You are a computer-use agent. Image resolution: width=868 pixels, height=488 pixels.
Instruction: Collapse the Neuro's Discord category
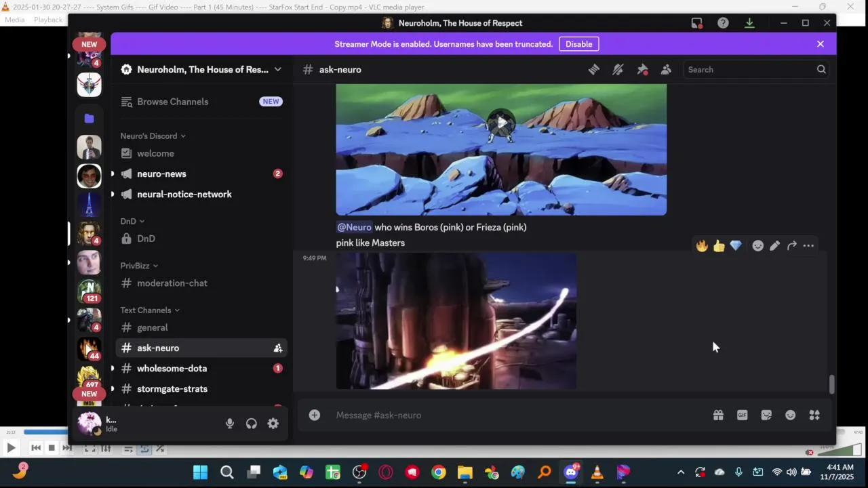pyautogui.click(x=153, y=136)
